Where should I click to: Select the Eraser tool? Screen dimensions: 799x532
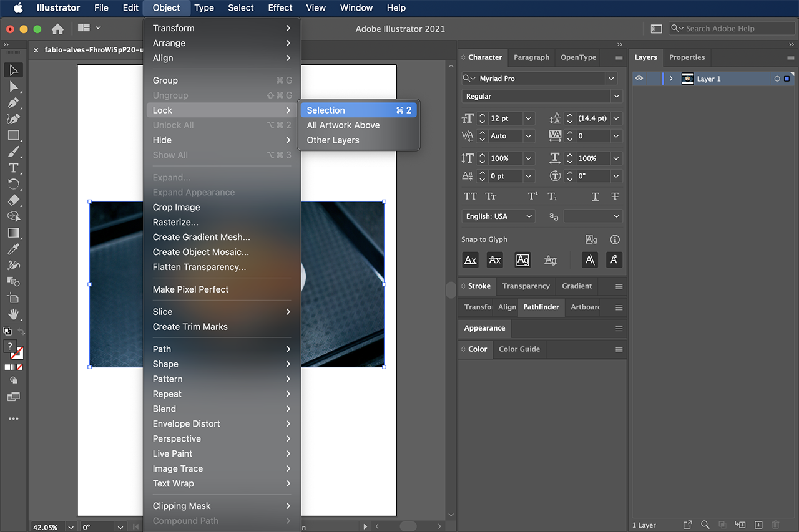(13, 200)
